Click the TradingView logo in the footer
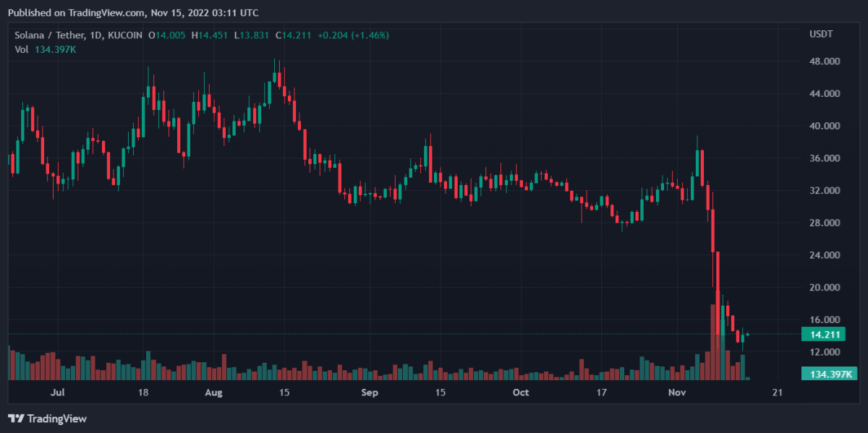Image resolution: width=868 pixels, height=433 pixels. coord(47,419)
